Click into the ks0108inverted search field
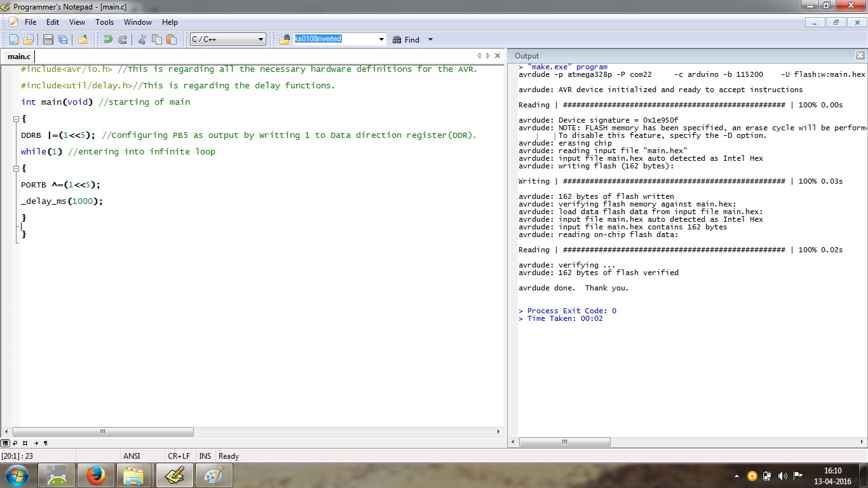The image size is (868, 488). tap(335, 39)
